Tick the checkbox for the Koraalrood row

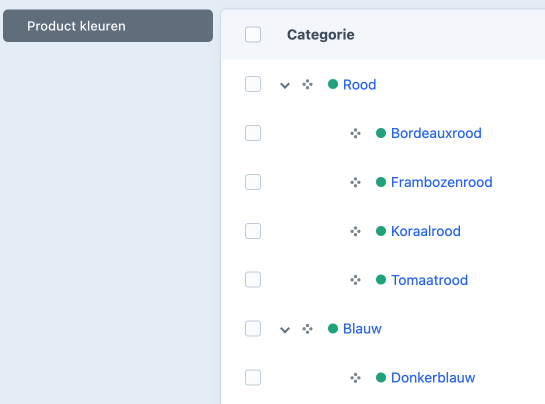253,231
